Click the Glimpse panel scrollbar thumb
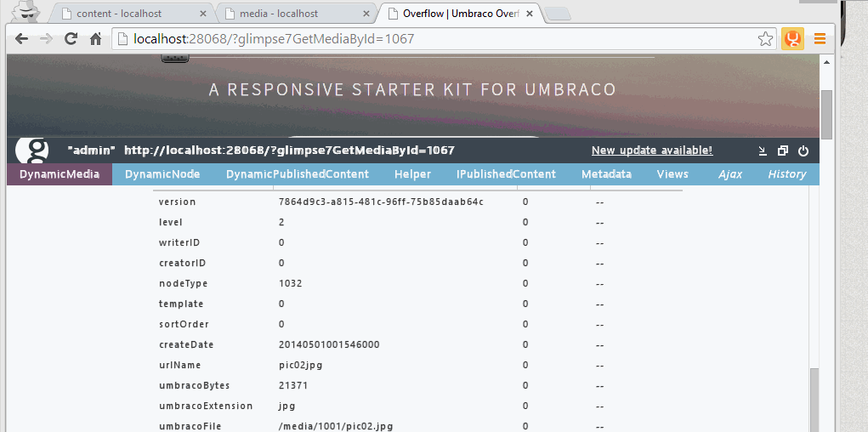Viewport: 868px width, 432px height. tap(814, 401)
